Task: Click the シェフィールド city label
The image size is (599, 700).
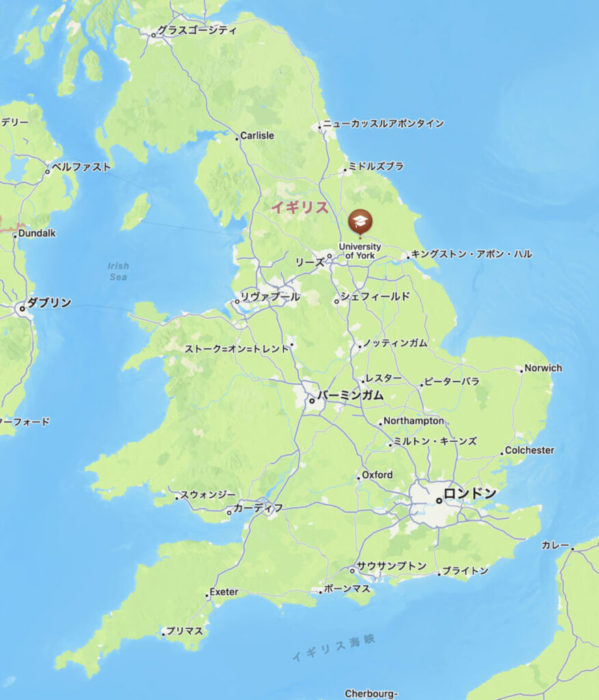Action: (375, 296)
